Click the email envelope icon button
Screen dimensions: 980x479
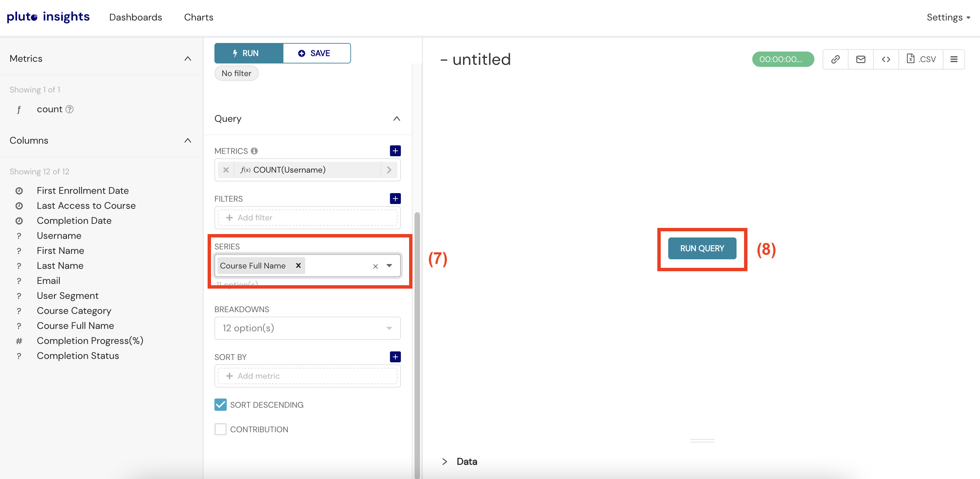point(860,59)
